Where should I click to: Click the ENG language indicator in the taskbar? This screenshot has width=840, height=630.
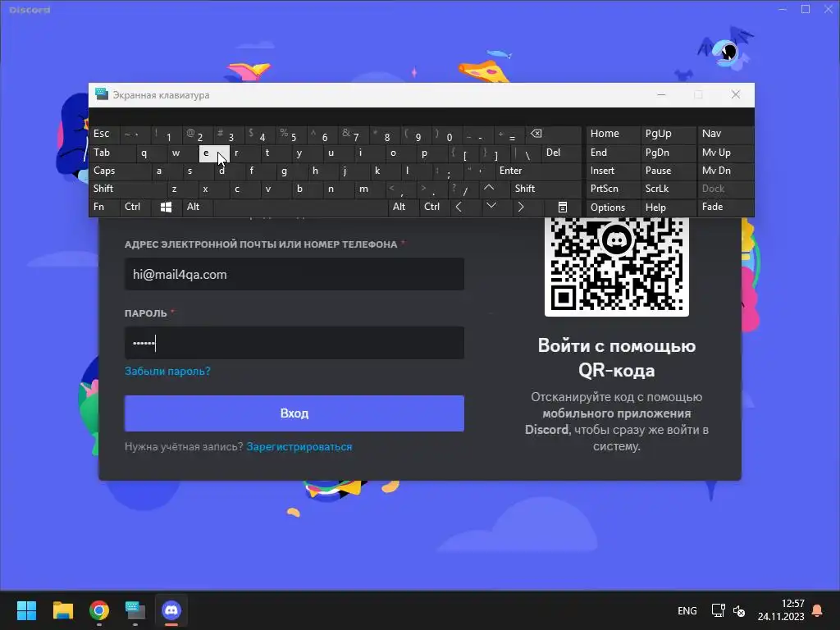(687, 610)
